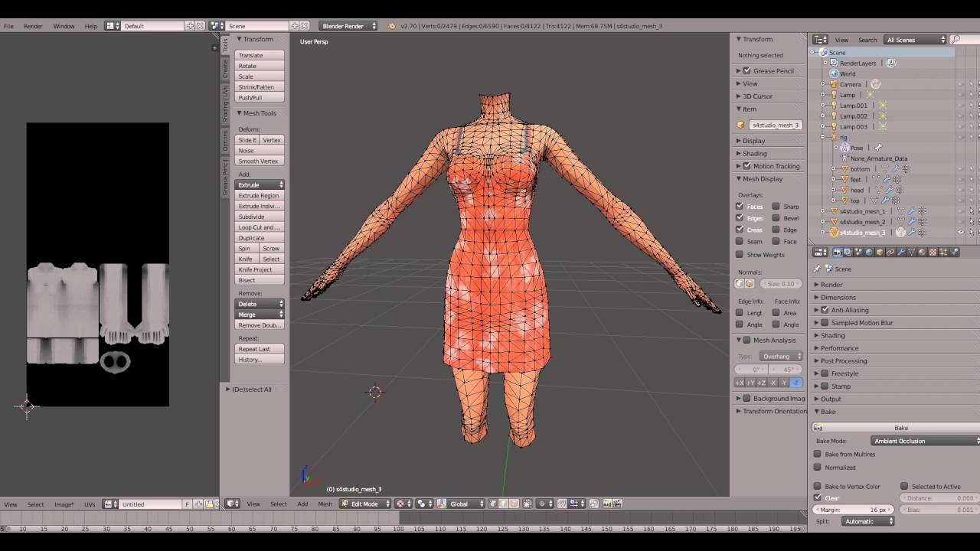Click the bone icon beside Pose
980x551 pixels.
[x=879, y=148]
